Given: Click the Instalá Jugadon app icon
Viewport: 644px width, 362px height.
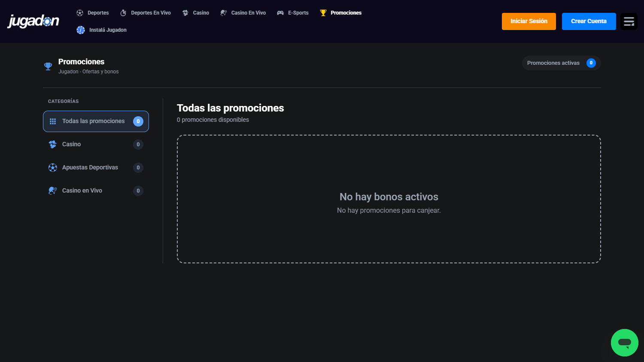Looking at the screenshot, I should [81, 30].
